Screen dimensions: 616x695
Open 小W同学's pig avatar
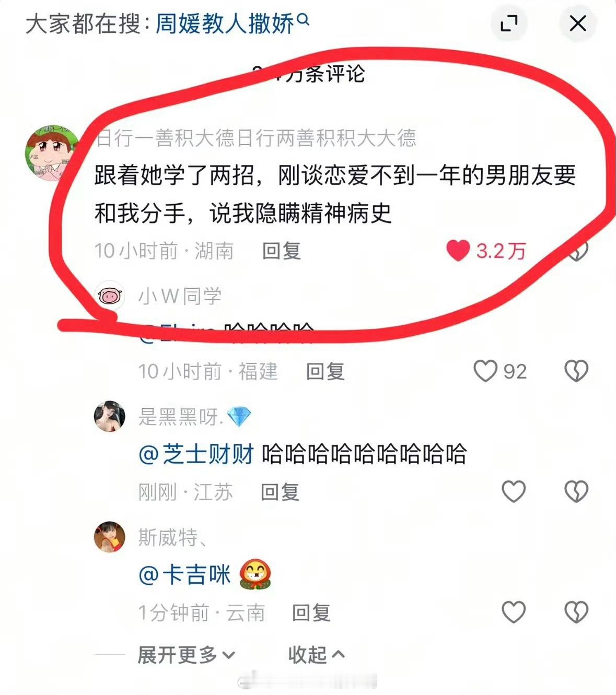[110, 296]
